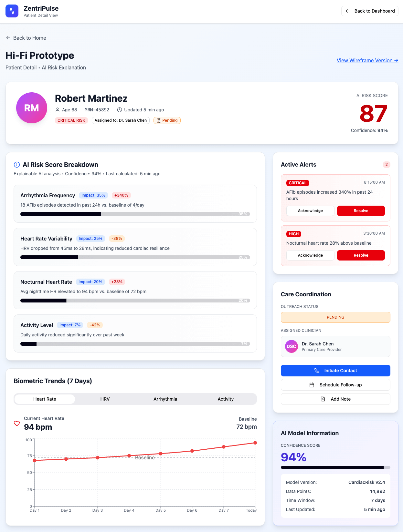This screenshot has height=532, width=403.
Task: Open the Arrhythmia trends tab
Action: [x=165, y=399]
